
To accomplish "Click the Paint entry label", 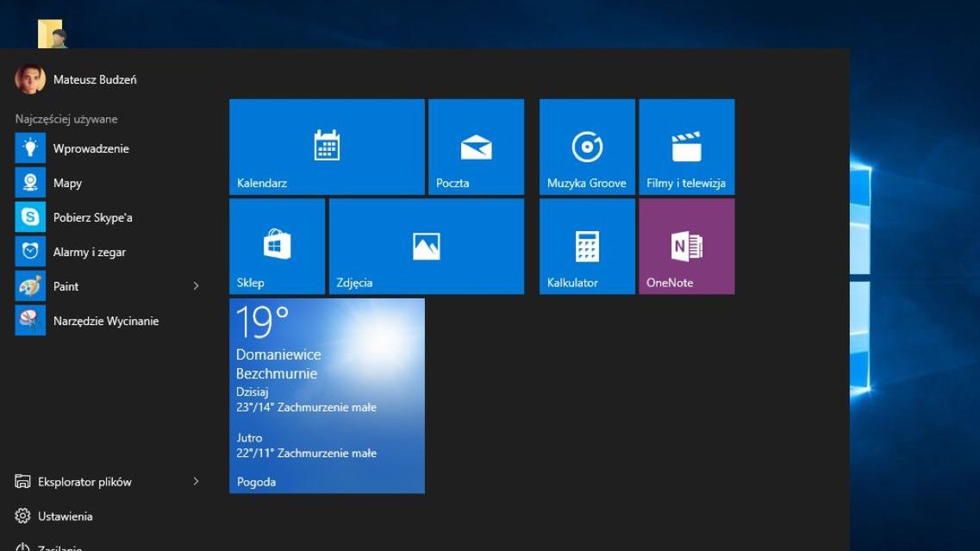I will click(66, 286).
